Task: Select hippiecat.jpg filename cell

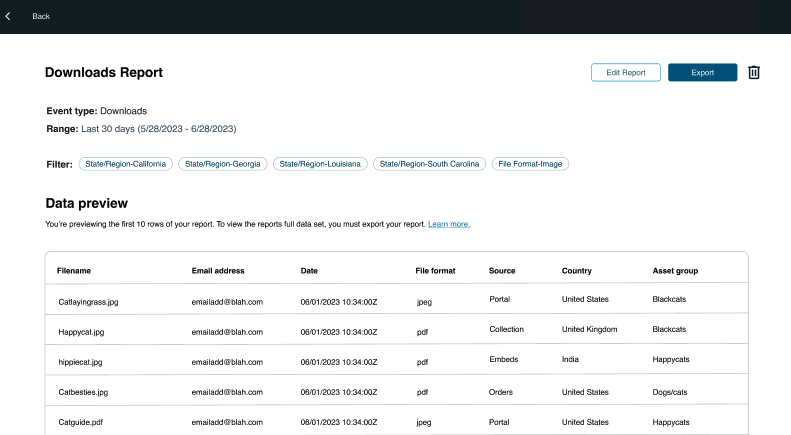Action: tap(80, 362)
